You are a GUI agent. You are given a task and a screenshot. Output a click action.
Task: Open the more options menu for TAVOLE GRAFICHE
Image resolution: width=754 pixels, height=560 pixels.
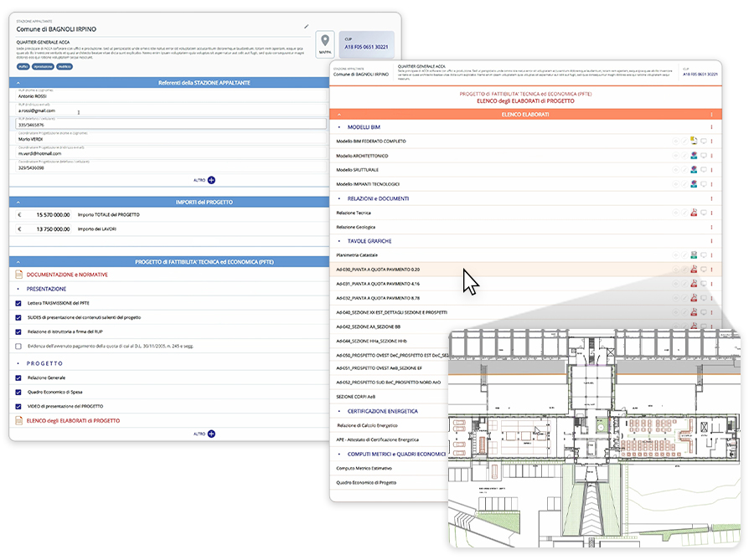711,241
